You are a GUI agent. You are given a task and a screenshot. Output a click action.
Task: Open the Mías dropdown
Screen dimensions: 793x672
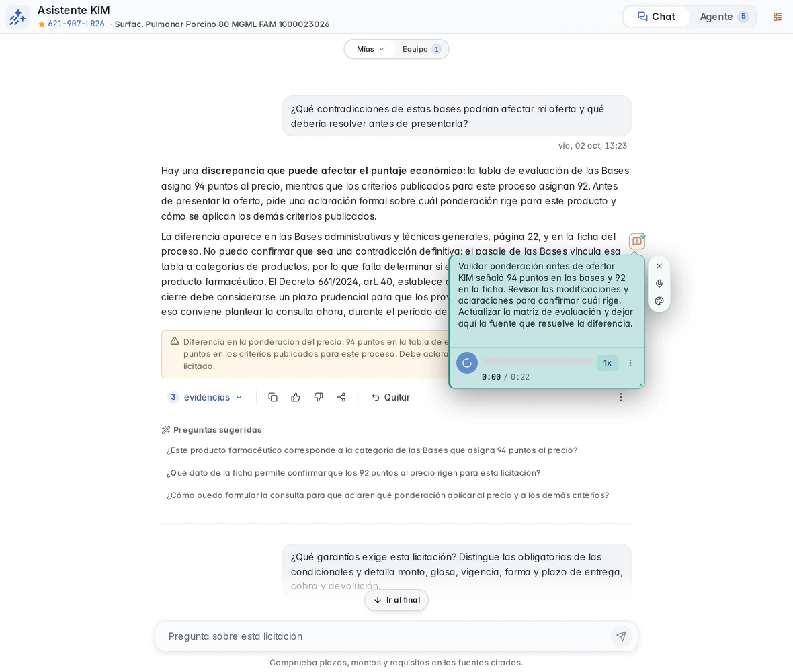(x=370, y=49)
